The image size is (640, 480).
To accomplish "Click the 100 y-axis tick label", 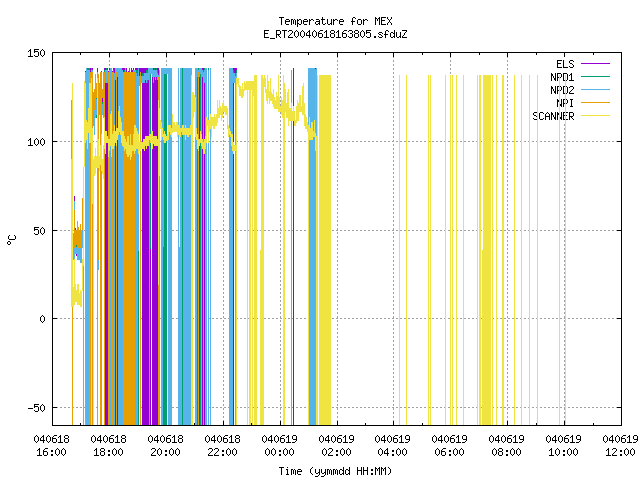I will [x=36, y=142].
